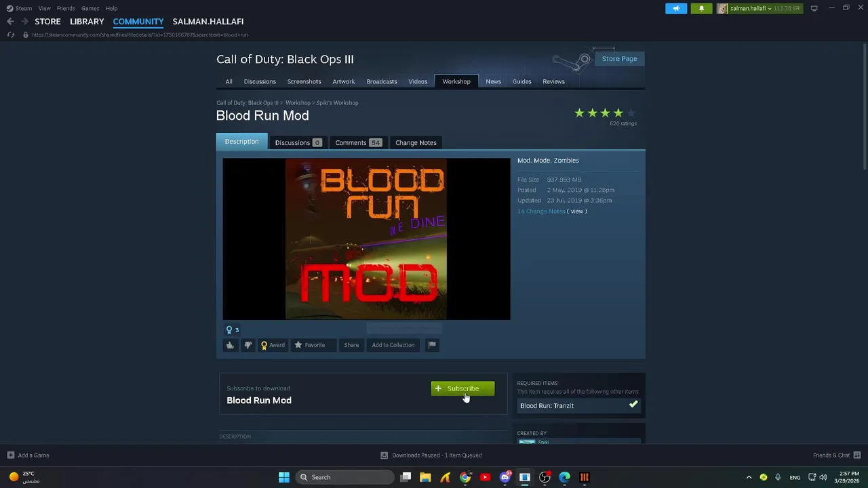This screenshot has height=488, width=868.
Task: Click the Workshop breadcrumb link
Action: point(298,103)
